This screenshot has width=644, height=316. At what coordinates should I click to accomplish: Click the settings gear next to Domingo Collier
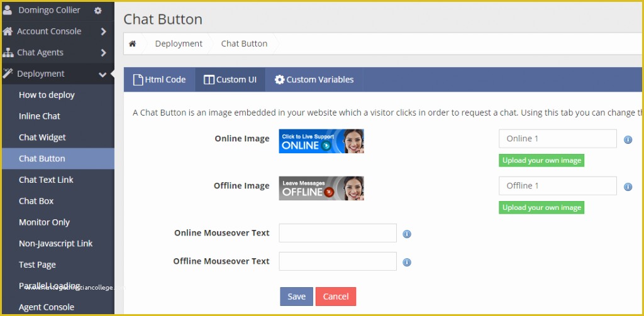[97, 11]
